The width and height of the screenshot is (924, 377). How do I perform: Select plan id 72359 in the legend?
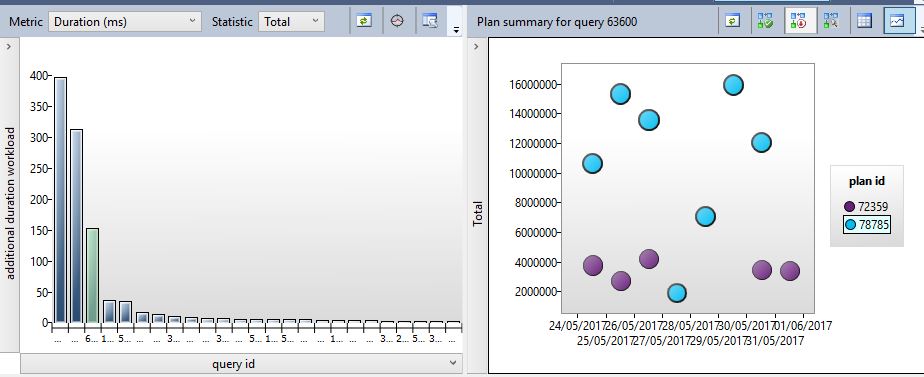click(866, 207)
